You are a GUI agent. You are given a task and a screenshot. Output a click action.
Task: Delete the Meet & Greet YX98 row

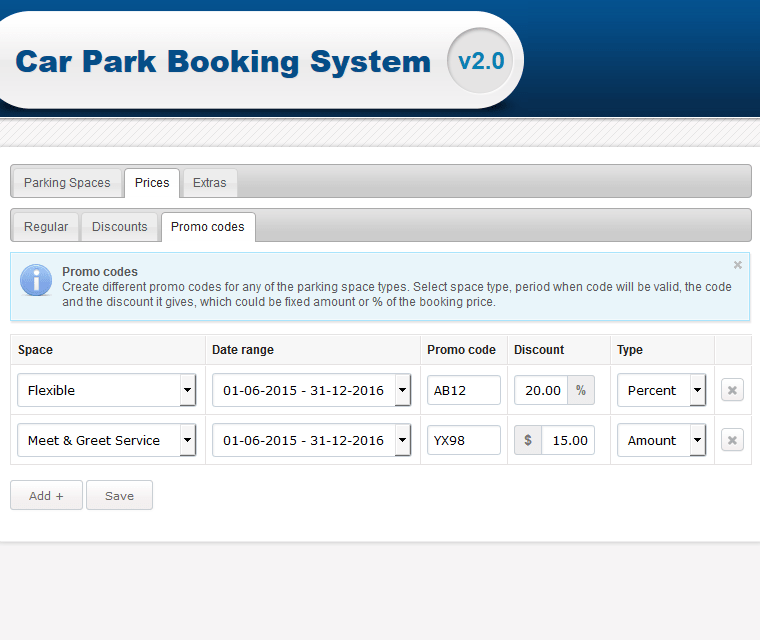pos(732,440)
